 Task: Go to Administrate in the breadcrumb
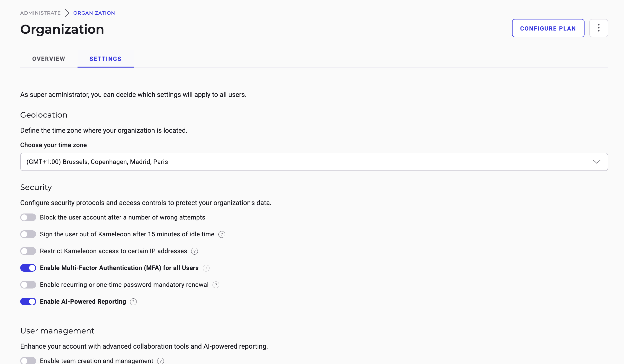(40, 13)
